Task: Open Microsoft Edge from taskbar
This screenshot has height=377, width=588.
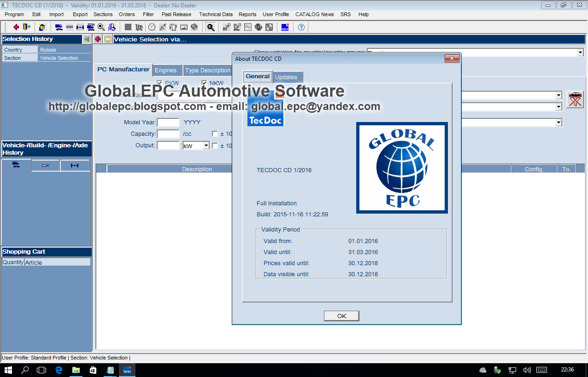Action: [x=59, y=370]
